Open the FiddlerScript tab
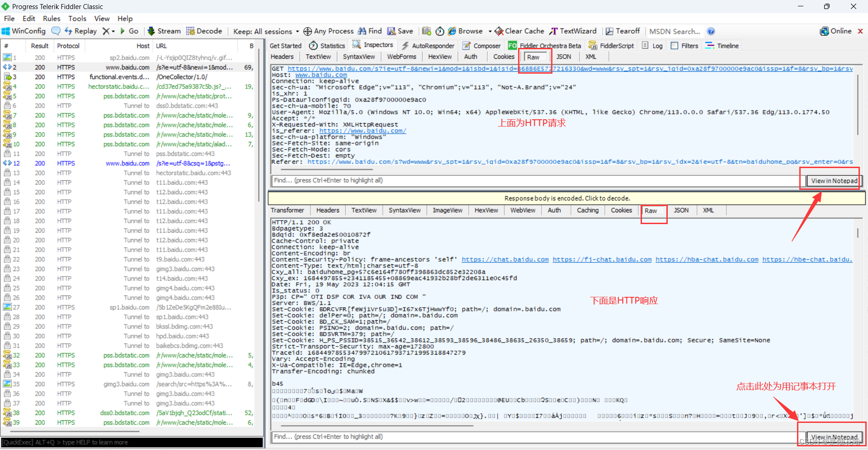The width and height of the screenshot is (868, 450). coord(611,46)
